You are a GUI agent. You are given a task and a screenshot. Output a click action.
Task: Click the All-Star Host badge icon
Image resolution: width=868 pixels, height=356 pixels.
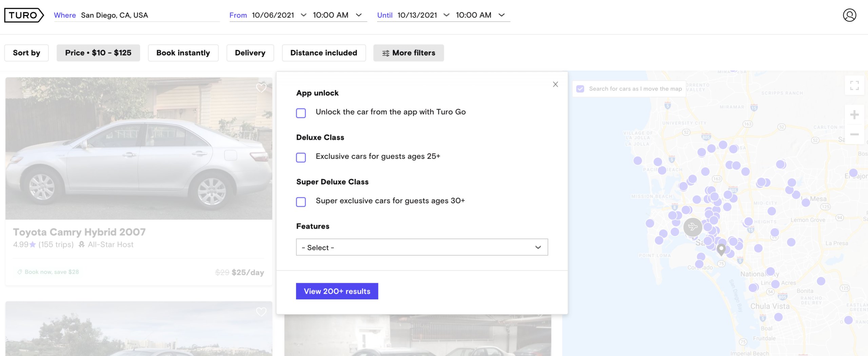(82, 244)
